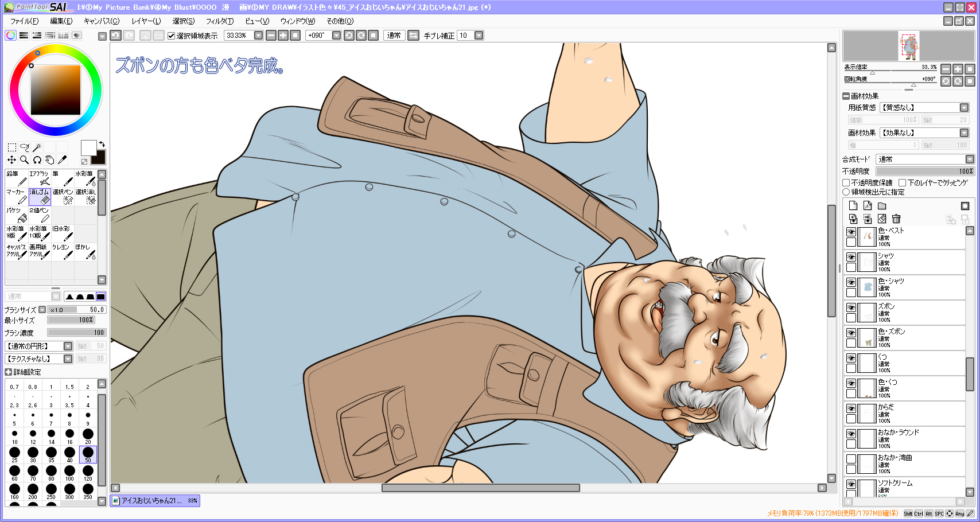The height and width of the screenshot is (522, 980).
Task: Hide the ズボン layer
Action: coord(851,308)
